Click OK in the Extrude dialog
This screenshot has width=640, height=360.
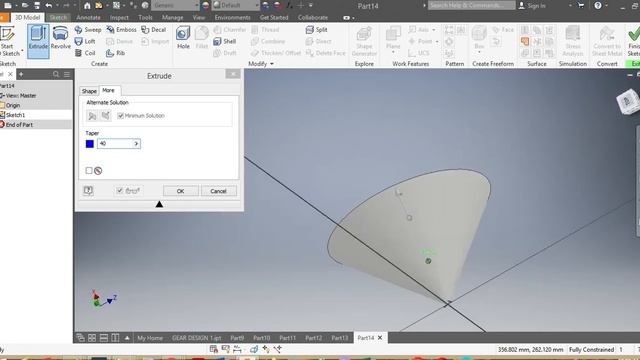point(181,191)
